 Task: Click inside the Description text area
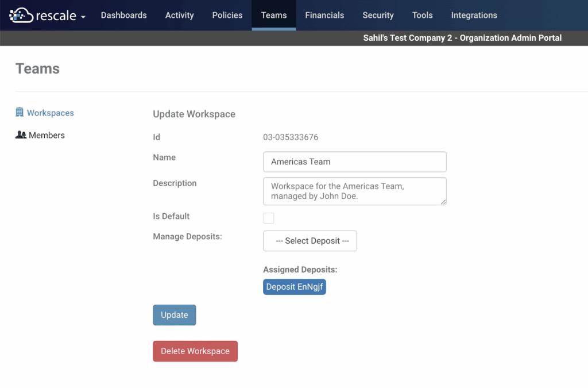pyautogui.click(x=354, y=191)
